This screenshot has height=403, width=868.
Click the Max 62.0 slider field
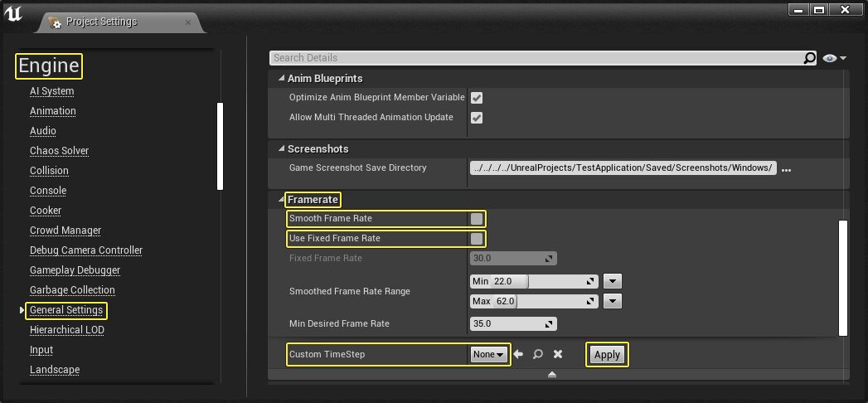click(x=534, y=301)
